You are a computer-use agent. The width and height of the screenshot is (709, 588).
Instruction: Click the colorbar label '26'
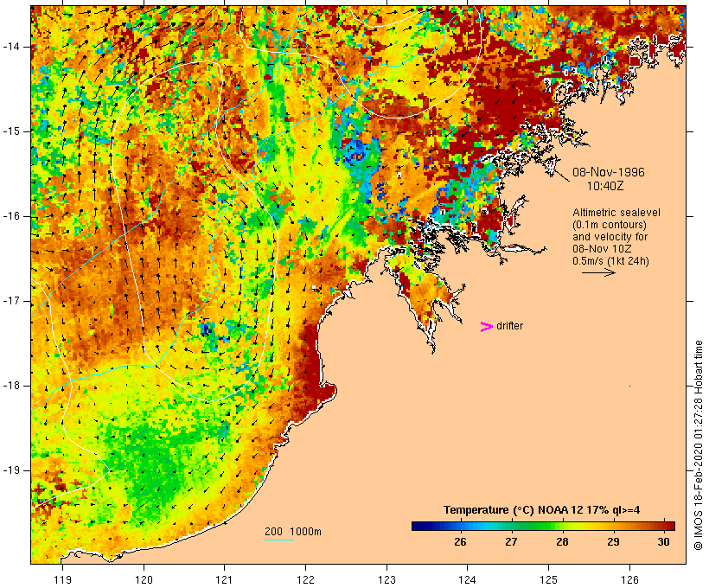tap(460, 542)
